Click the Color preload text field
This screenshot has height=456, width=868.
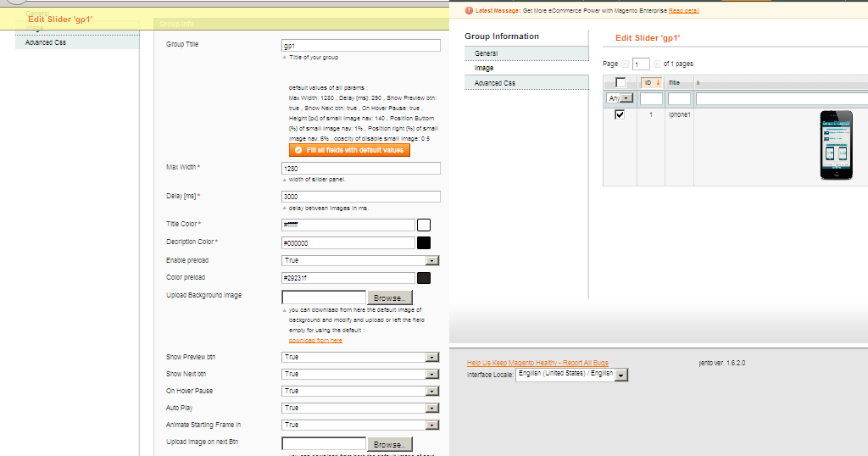point(348,278)
